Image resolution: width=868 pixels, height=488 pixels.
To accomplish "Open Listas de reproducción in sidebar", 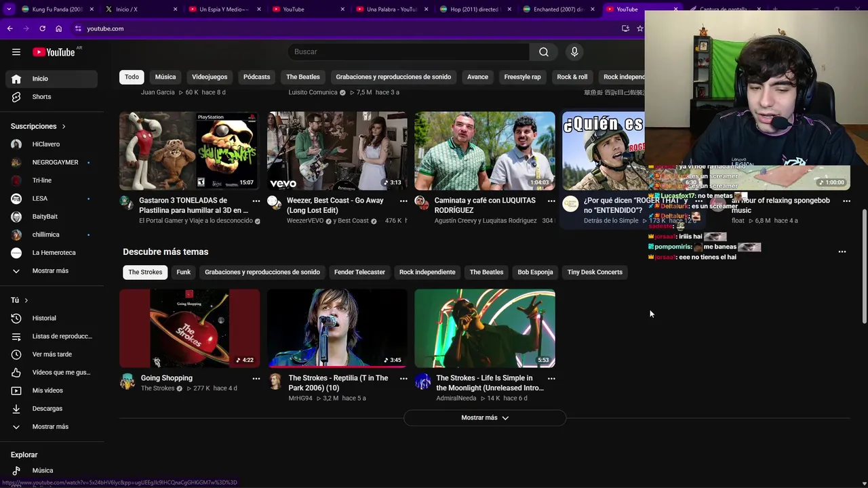I will pos(52,336).
